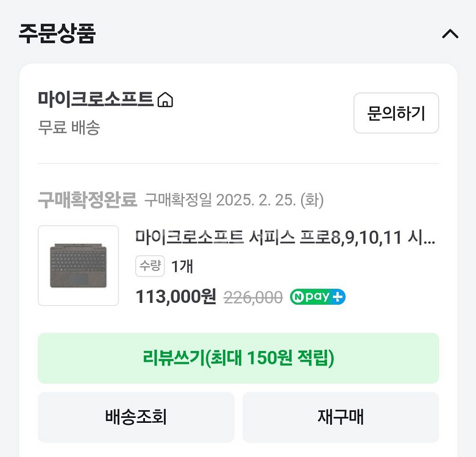Screen dimensions: 476x457
Task: Click the 주문상품 section heading
Action: coord(57,34)
